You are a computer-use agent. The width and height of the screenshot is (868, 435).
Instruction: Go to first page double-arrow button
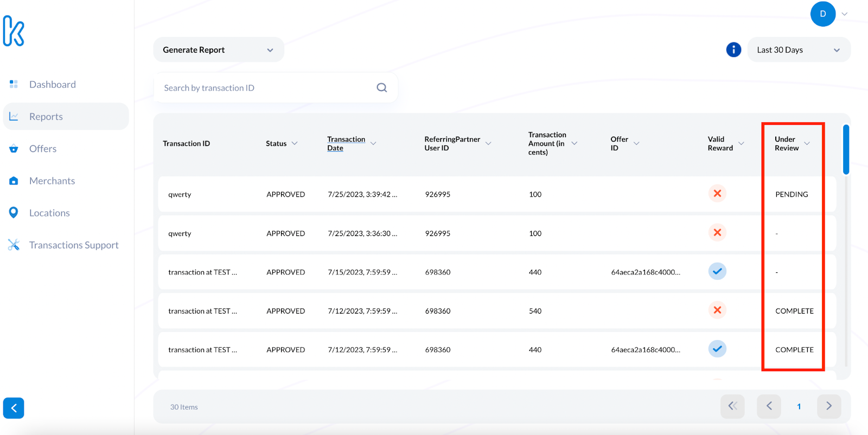click(x=732, y=406)
